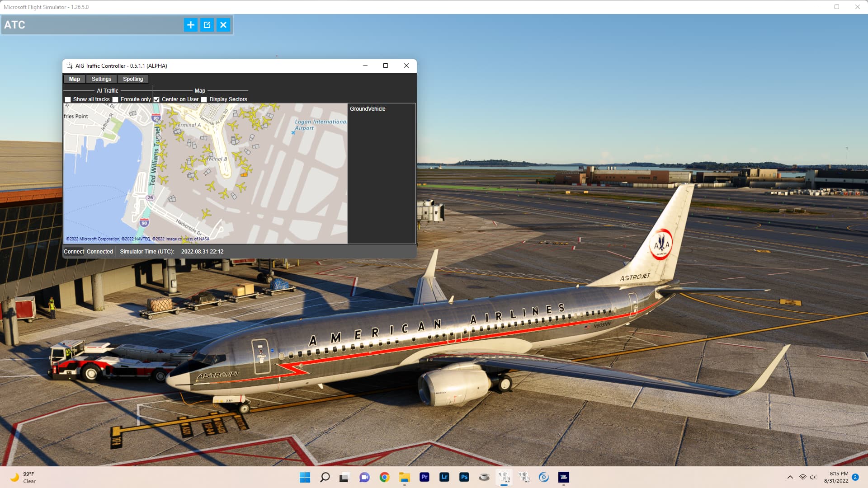Close the ATC panel
The image size is (868, 488).
(223, 25)
